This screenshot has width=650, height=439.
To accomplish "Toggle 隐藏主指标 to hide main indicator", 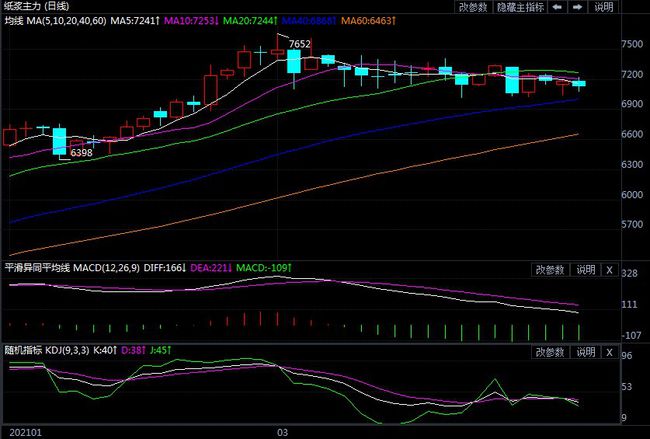I will tap(519, 7).
